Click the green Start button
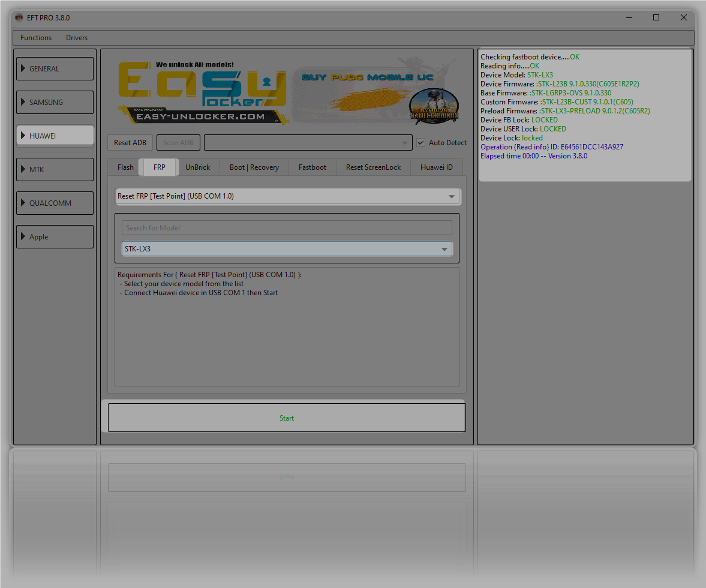Viewport: 706px width, 588px height. pos(287,418)
